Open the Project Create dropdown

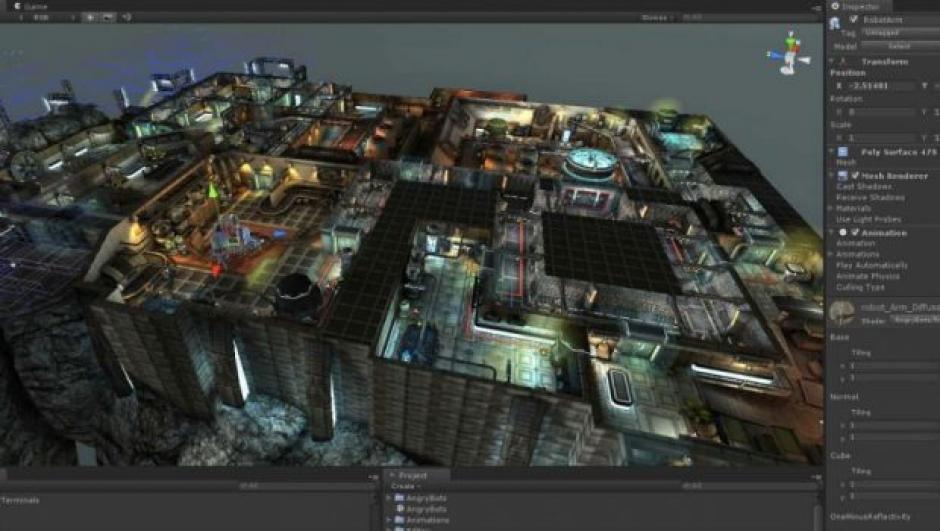click(406, 486)
